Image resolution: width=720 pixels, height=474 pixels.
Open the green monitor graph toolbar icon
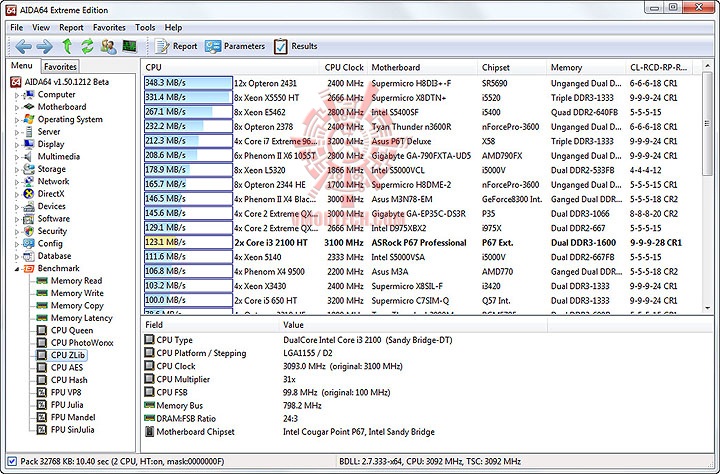pos(129,46)
